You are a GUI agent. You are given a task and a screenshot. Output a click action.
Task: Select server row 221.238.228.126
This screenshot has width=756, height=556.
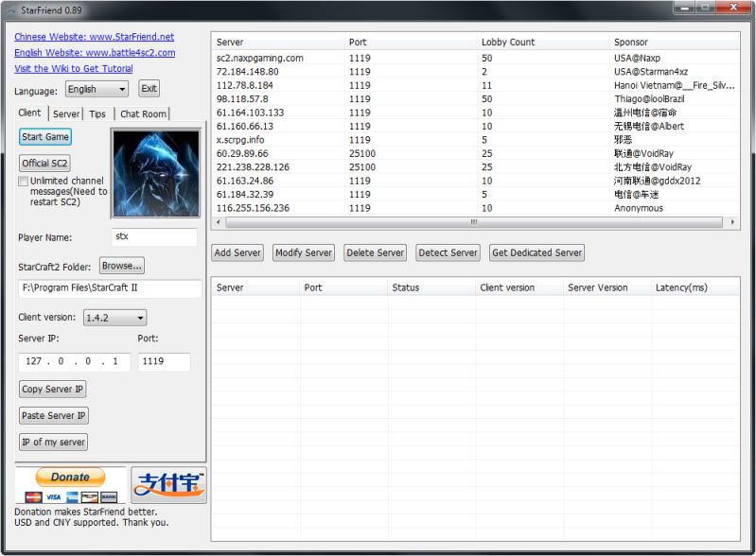tap(475, 167)
